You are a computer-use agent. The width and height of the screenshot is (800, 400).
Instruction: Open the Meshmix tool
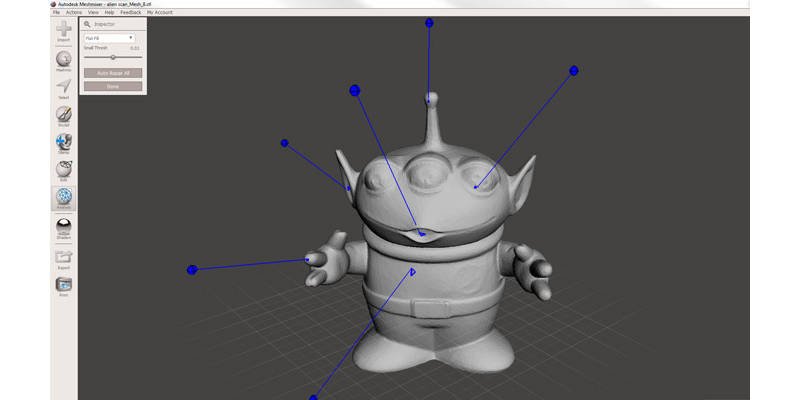64,61
